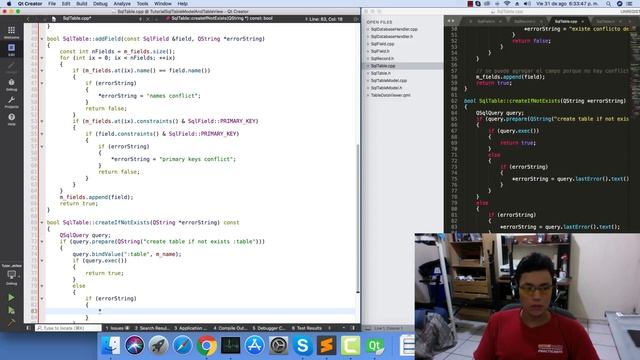640x360 pixels.
Task: Select SqlField.cpp in Sublime open files
Action: (382, 44)
